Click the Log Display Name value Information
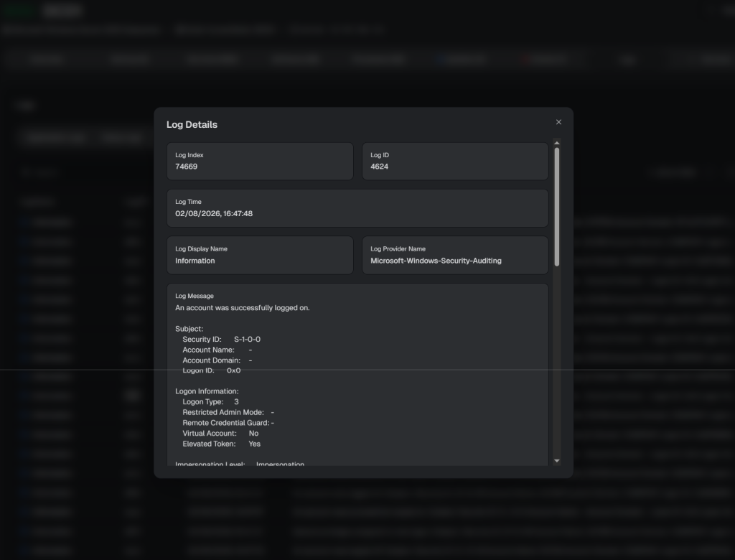This screenshot has height=560, width=735. pos(195,261)
